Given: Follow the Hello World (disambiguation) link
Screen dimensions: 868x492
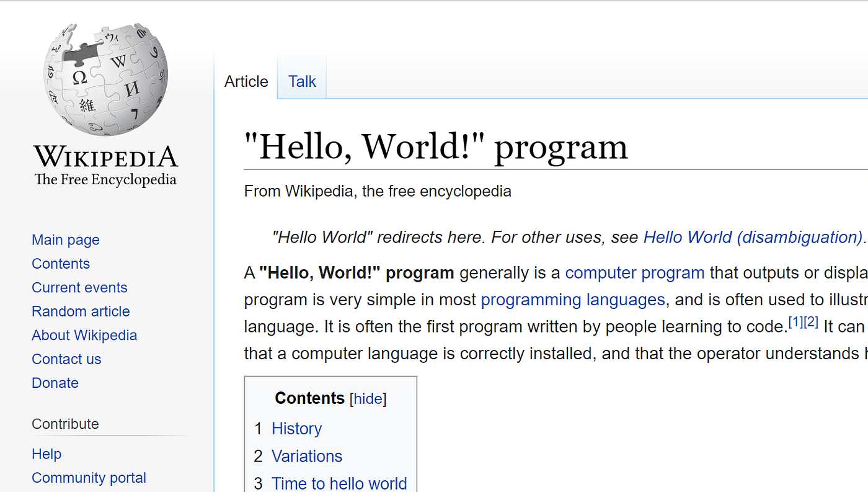Looking at the screenshot, I should point(753,237).
